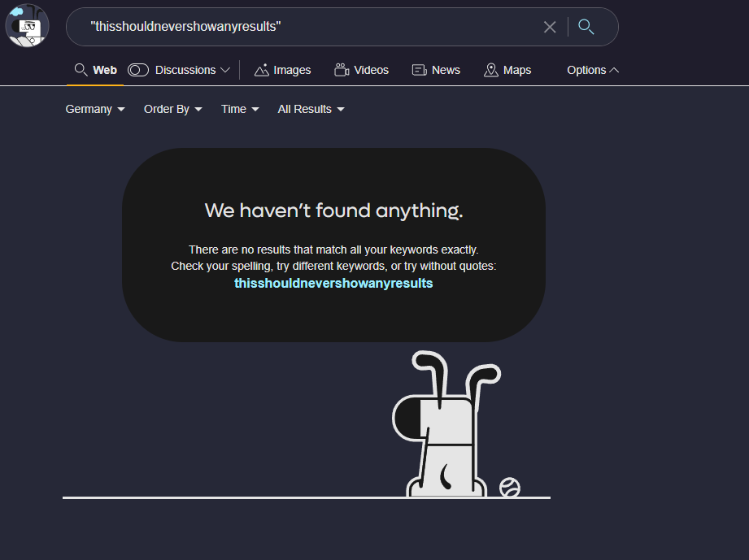
Task: Click the search engine logo in the top-left
Action: click(x=27, y=25)
